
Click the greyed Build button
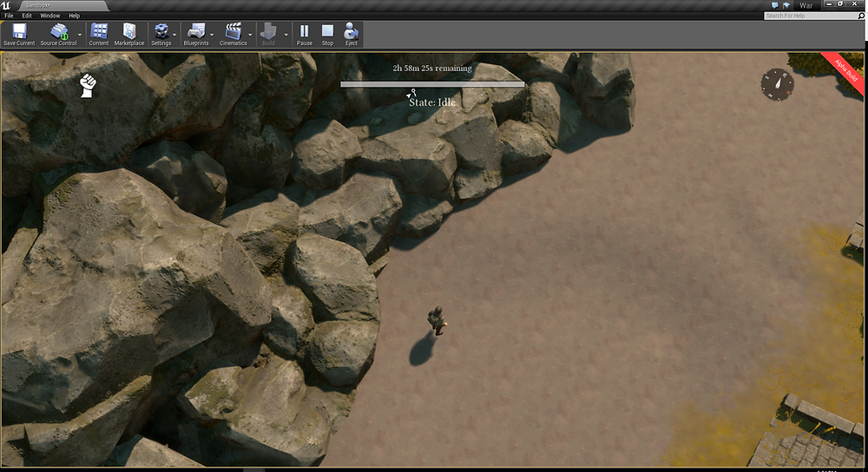(x=268, y=35)
